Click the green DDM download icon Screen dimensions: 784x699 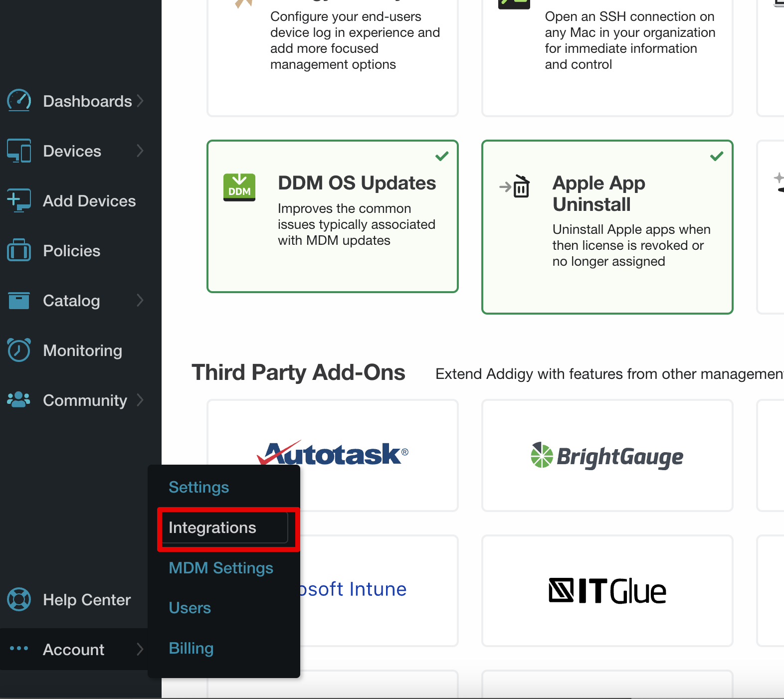coord(239,187)
